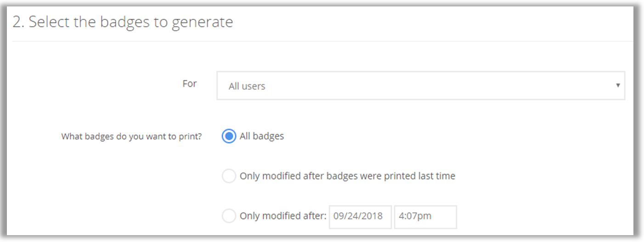Open the 'For' users dropdown
This screenshot has width=644, height=242.
click(420, 86)
